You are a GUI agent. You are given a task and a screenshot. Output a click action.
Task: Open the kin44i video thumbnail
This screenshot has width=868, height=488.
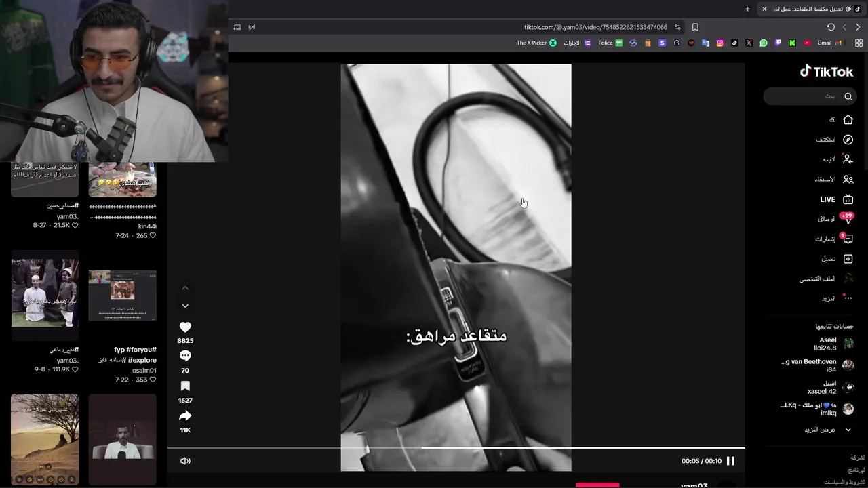click(123, 180)
